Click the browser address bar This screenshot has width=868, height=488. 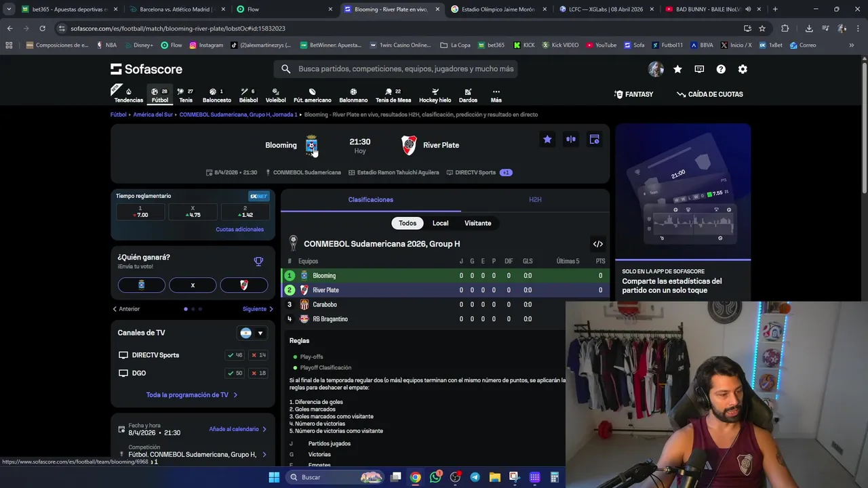coord(400,28)
